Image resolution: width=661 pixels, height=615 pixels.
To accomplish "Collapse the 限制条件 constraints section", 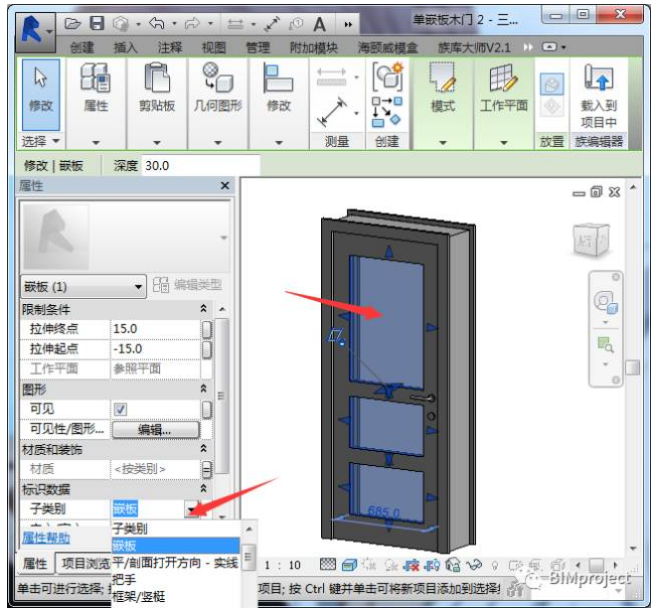I will [x=205, y=310].
